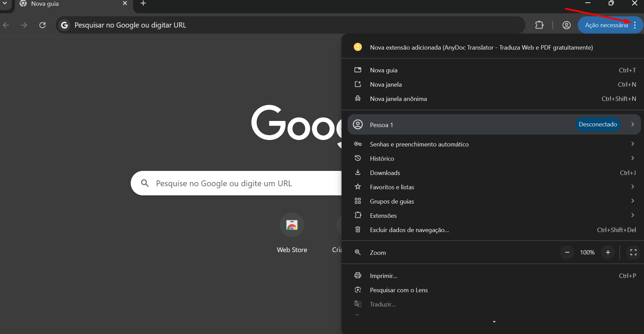
Task: Select Nova janela from the menu
Action: pos(493,84)
